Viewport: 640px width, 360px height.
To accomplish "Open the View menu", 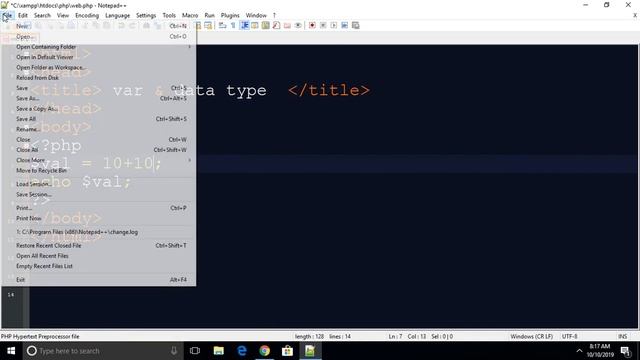I will click(x=63, y=15).
